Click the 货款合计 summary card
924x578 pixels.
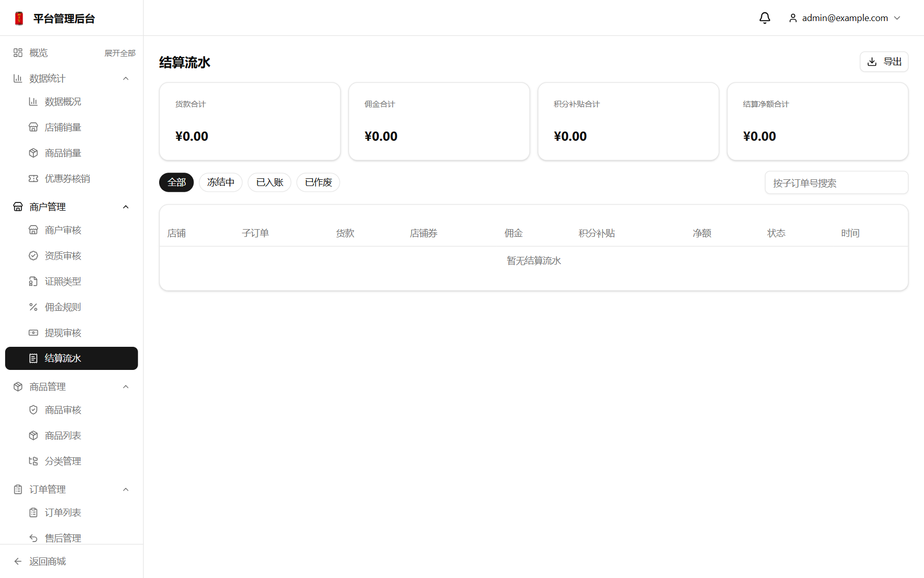point(250,121)
